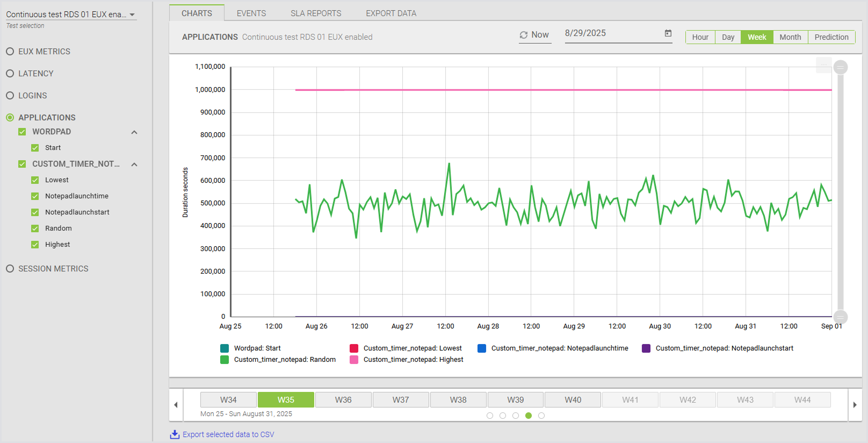Uncheck the Highest timer checkbox
The width and height of the screenshot is (868, 443).
click(x=35, y=245)
